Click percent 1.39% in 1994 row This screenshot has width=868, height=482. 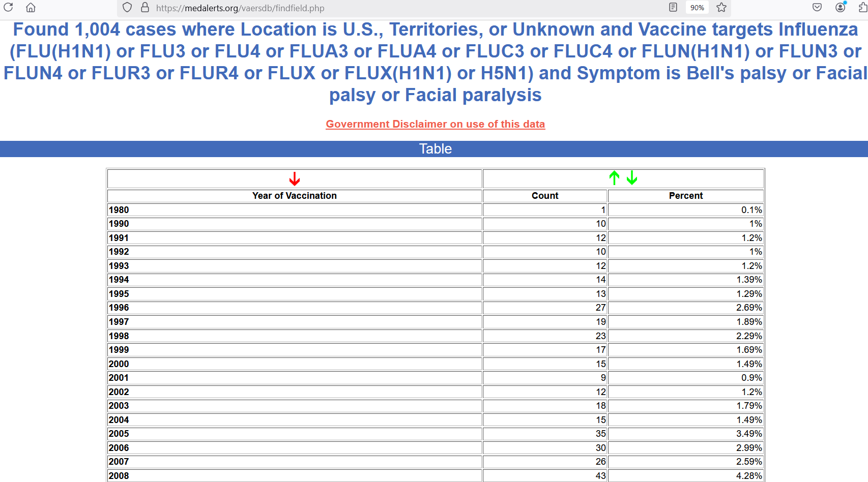(x=749, y=280)
